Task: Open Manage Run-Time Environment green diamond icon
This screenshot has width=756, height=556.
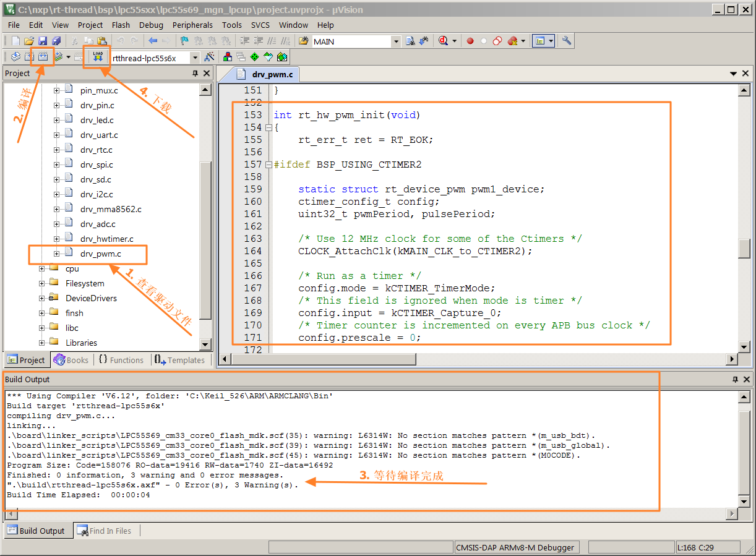Action: (254, 58)
